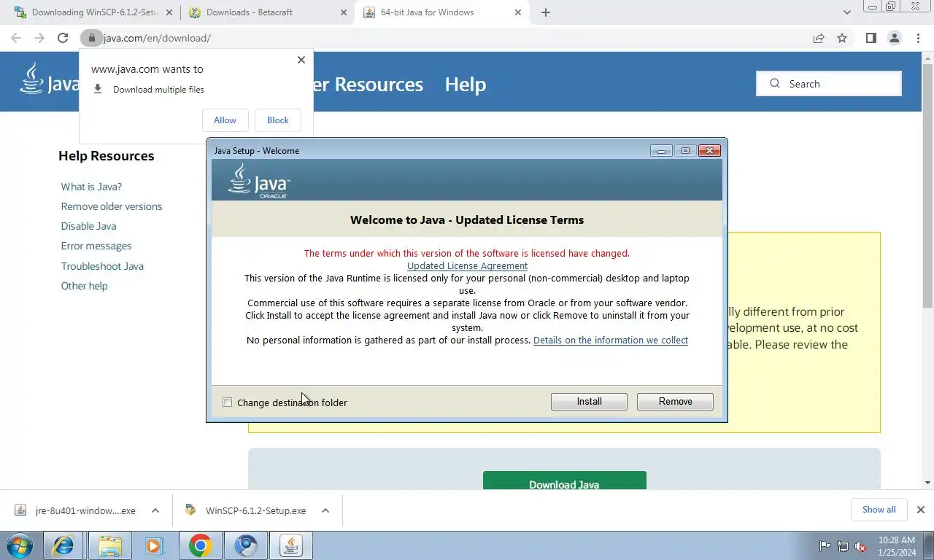Open Error messages help link
The width and height of the screenshot is (934, 560).
tap(96, 246)
